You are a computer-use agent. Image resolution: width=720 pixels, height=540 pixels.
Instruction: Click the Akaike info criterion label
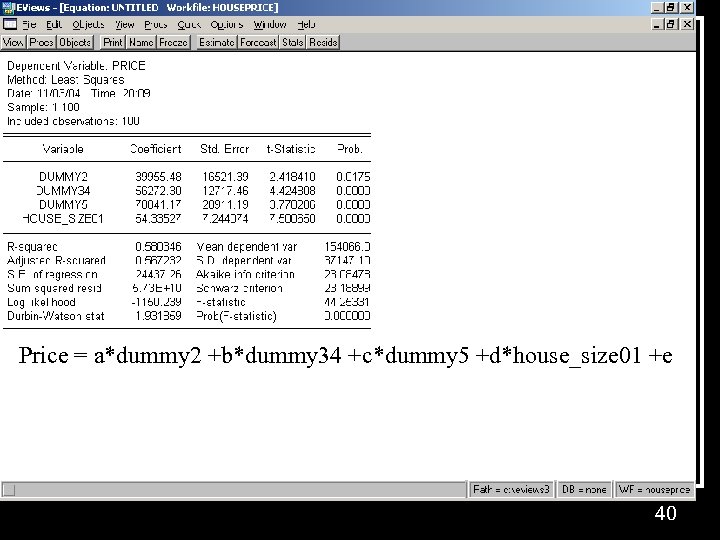[x=245, y=275]
